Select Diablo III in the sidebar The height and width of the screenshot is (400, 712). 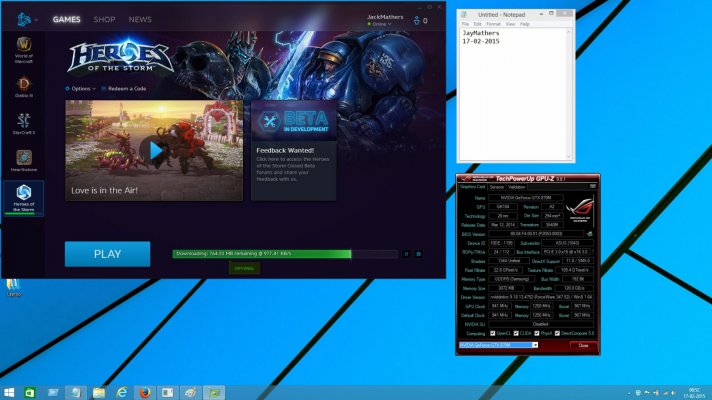click(x=24, y=87)
